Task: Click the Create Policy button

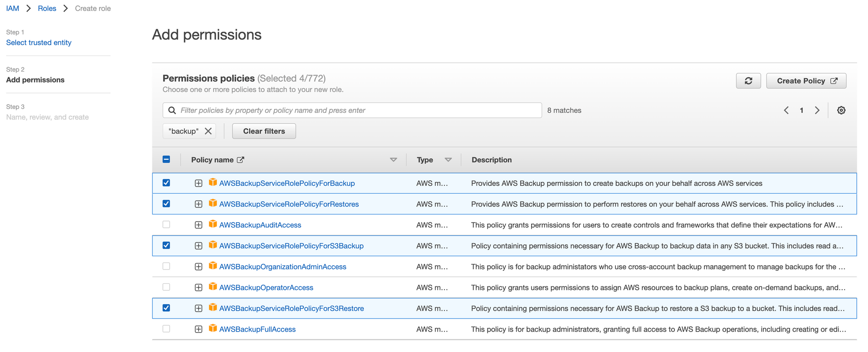Action: pyautogui.click(x=806, y=81)
